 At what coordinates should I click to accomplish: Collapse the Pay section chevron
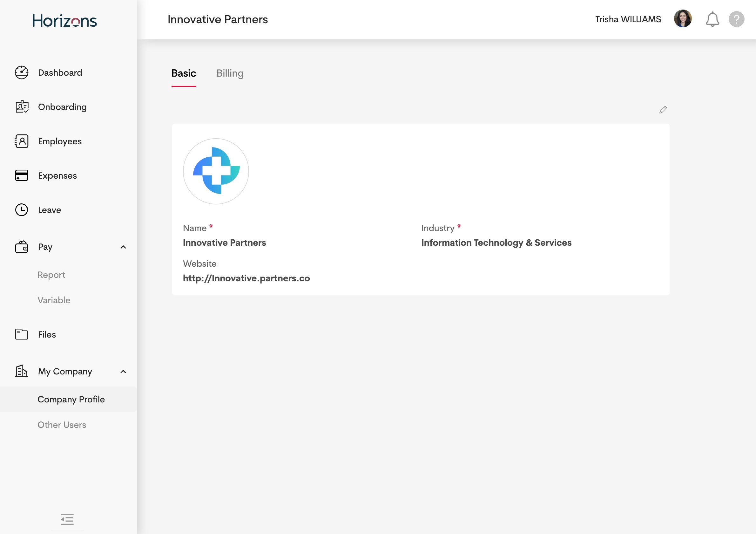coord(123,247)
